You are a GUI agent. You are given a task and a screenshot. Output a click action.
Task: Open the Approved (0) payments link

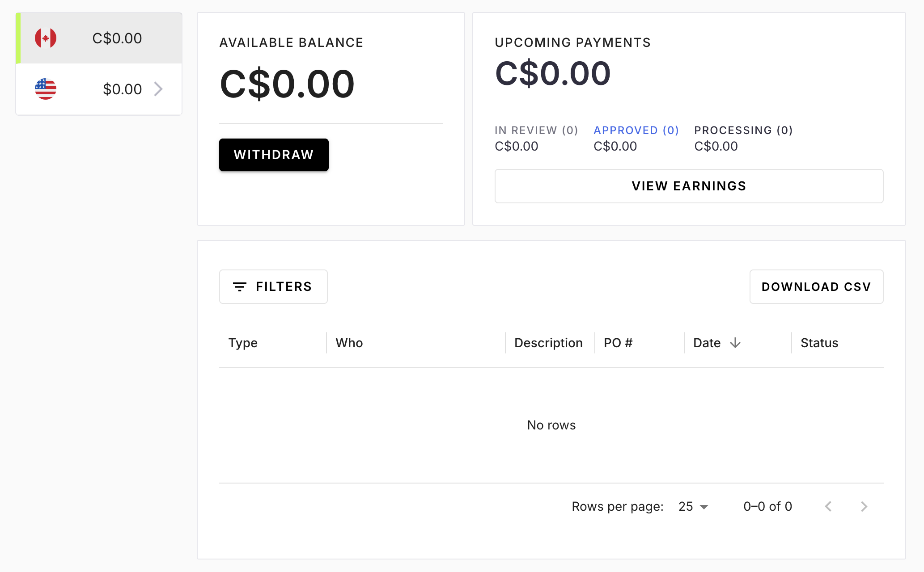[636, 130]
